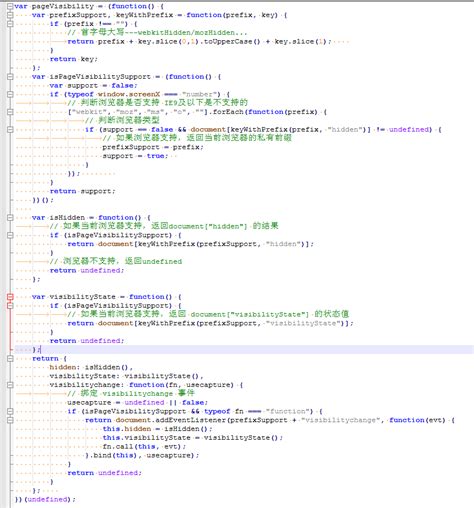Fold 'if (isPageVisibilitySupport && typeof fn' block
This screenshot has height=508, width=474.
point(10,411)
